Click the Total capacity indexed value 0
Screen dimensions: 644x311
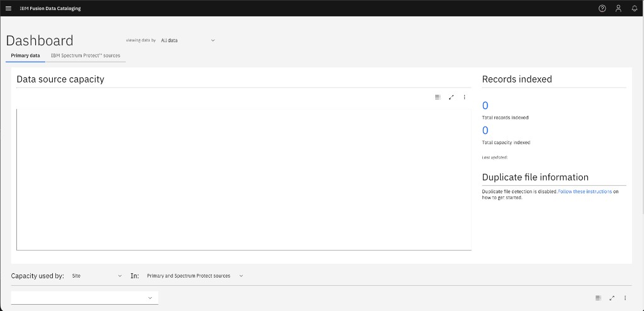[x=485, y=130]
